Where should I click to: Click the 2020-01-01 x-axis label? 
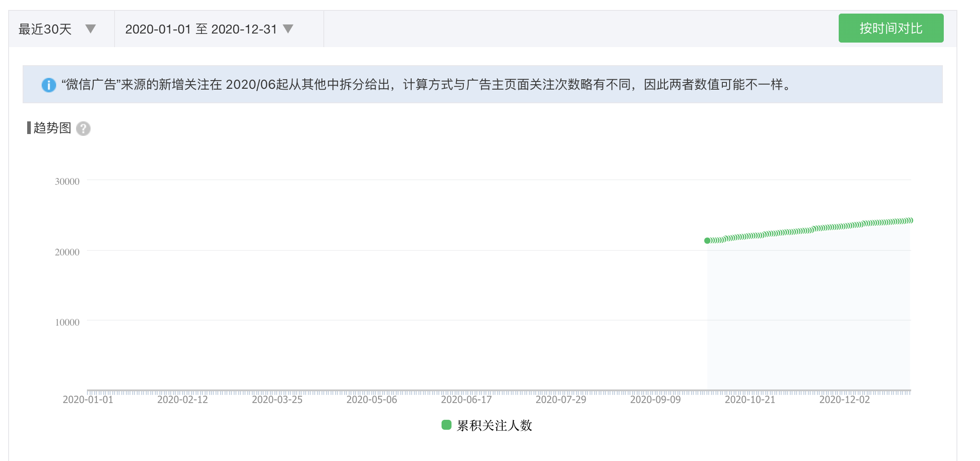(88, 399)
